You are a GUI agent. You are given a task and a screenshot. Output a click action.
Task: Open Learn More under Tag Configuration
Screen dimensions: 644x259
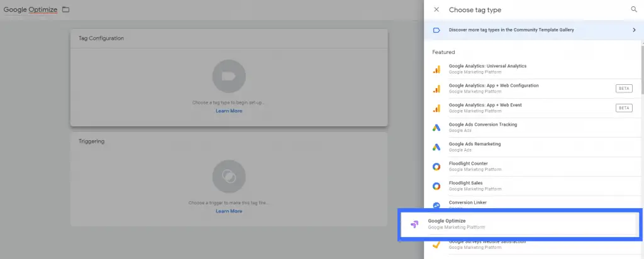[x=229, y=111]
